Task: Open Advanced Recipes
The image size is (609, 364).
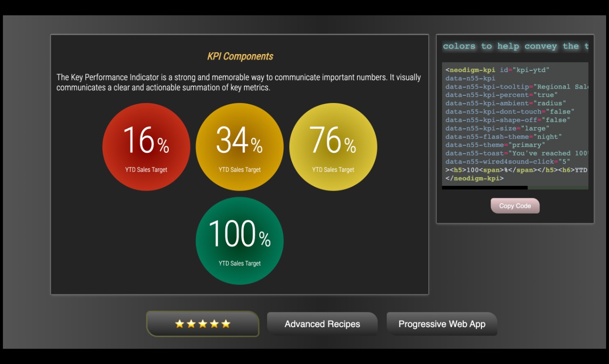Action: pos(322,324)
